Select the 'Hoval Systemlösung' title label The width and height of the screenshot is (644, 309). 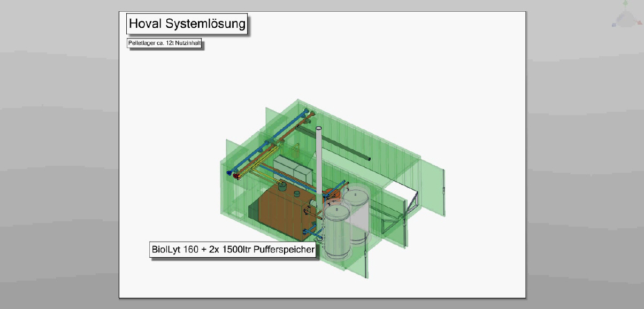point(187,24)
